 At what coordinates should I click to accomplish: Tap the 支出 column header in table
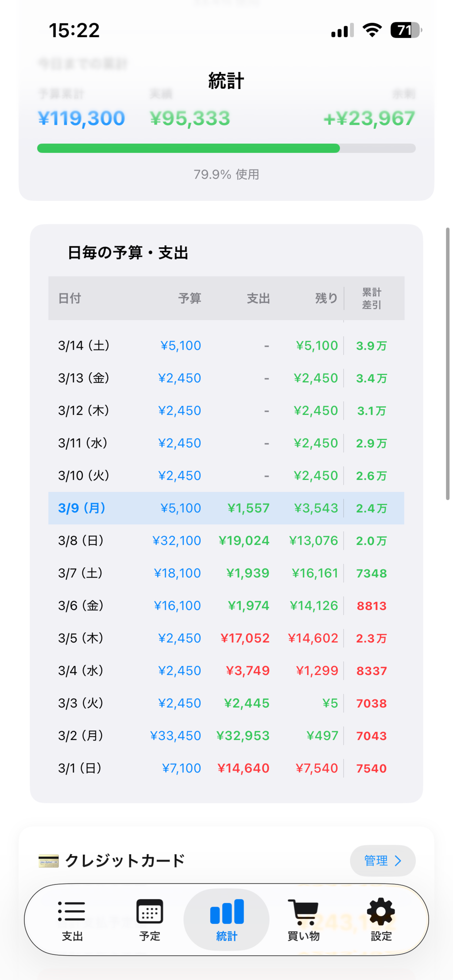(259, 298)
